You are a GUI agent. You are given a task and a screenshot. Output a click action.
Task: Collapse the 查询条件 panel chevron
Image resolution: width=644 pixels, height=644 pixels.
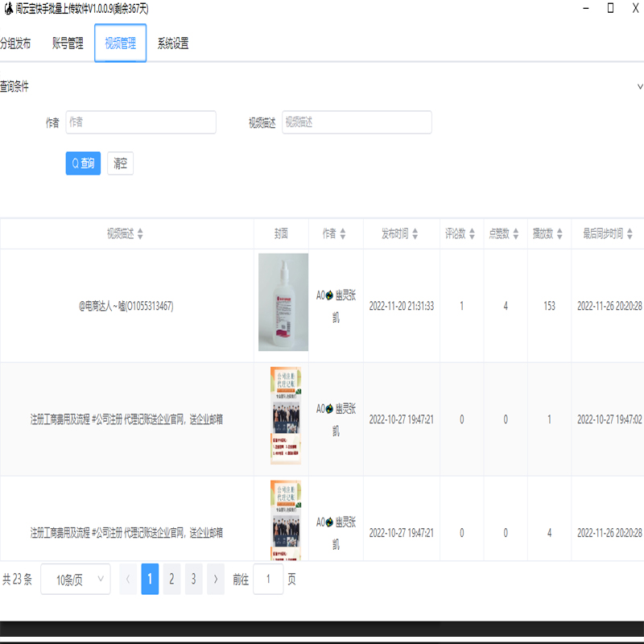click(639, 87)
